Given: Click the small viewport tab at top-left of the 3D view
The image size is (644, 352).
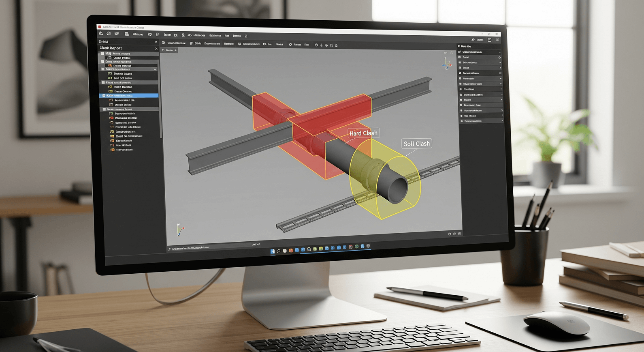Looking at the screenshot, I should pos(169,50).
